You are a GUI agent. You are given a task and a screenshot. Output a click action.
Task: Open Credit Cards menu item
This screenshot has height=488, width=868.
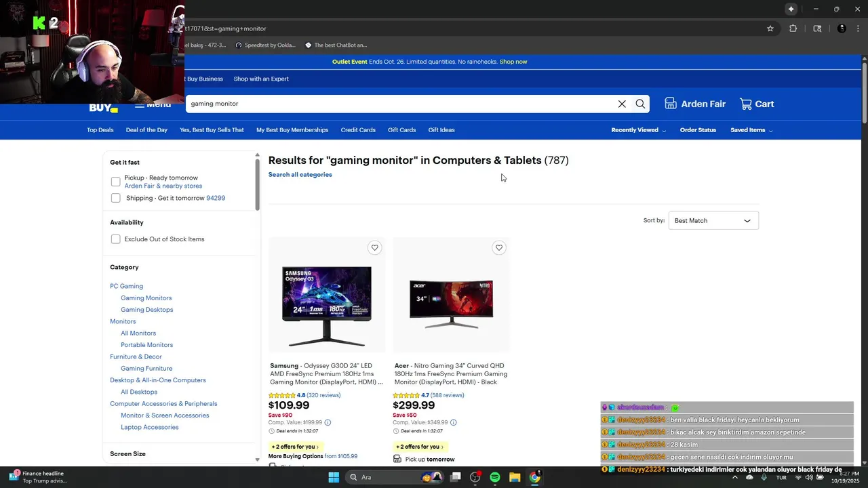click(x=358, y=130)
